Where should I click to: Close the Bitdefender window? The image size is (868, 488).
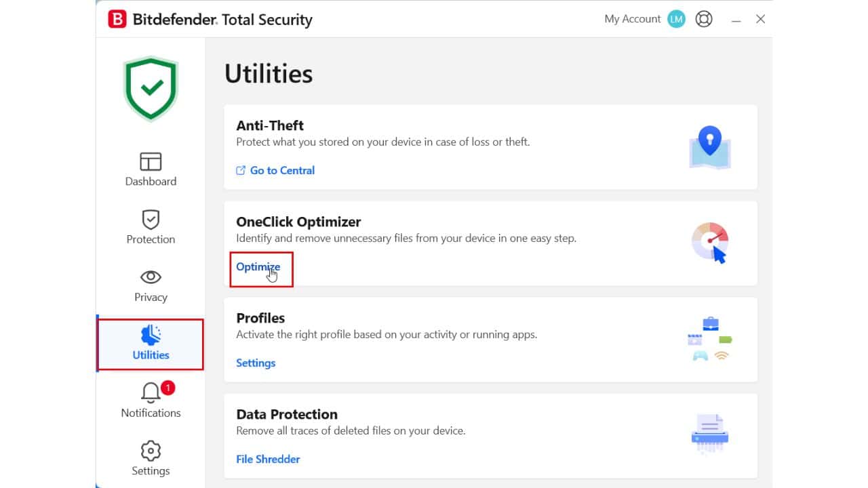[760, 19]
